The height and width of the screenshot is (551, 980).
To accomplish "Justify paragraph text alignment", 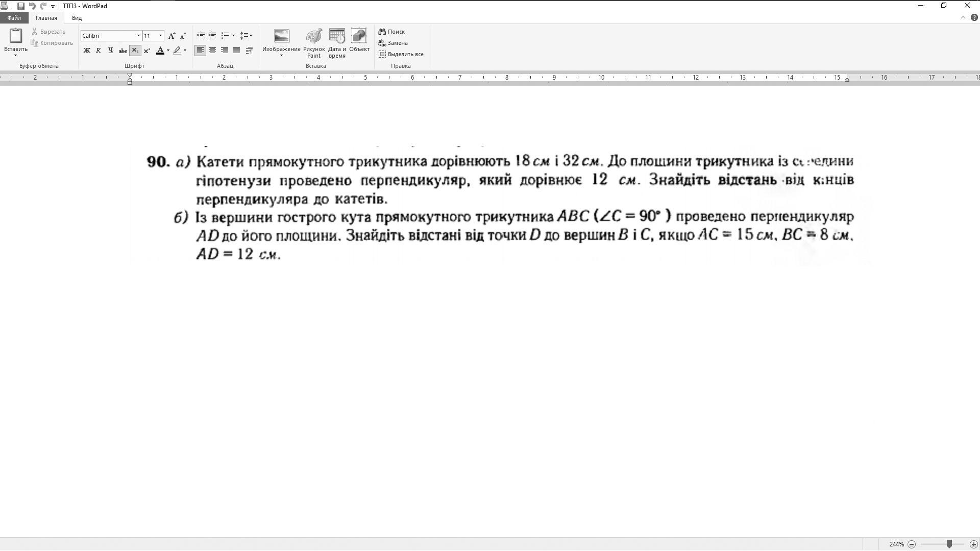I will [x=236, y=51].
